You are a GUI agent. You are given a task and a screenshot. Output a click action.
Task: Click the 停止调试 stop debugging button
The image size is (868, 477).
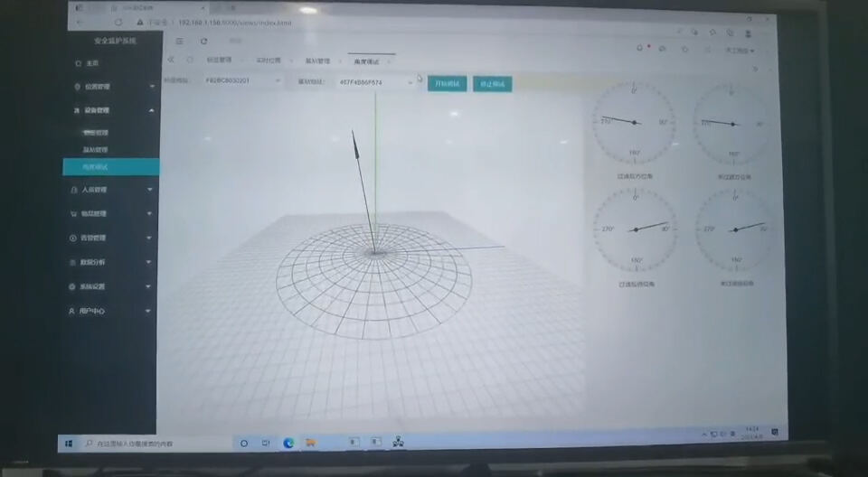[x=492, y=84]
